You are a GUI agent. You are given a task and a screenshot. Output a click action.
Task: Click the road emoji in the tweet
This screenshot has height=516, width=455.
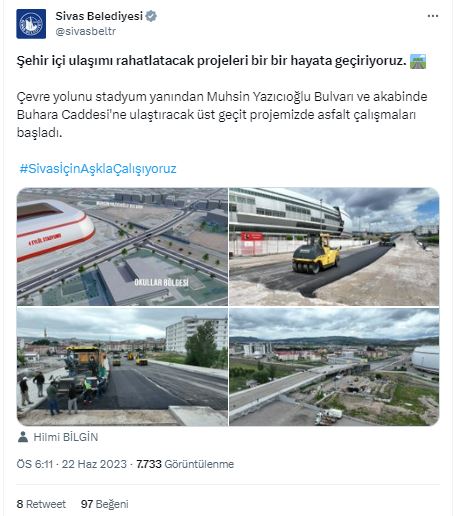(x=418, y=61)
